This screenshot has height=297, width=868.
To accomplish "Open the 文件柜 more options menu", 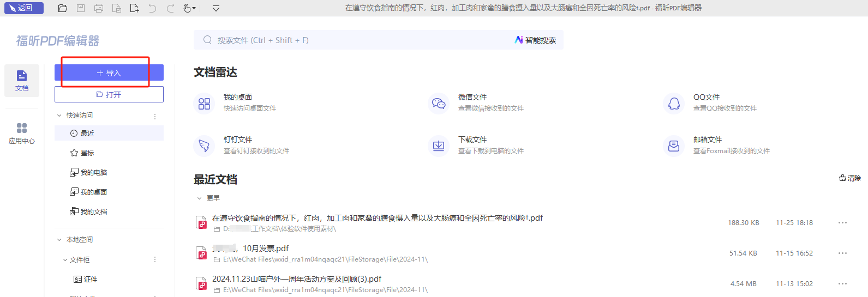I will click(x=155, y=260).
